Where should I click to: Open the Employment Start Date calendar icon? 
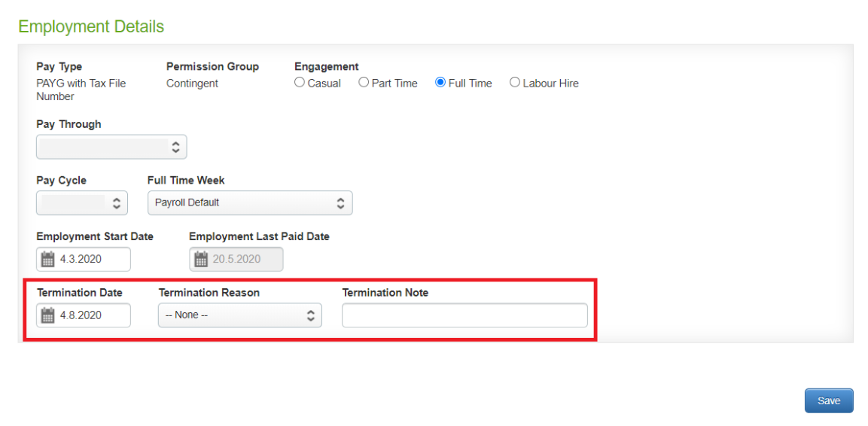point(47,260)
